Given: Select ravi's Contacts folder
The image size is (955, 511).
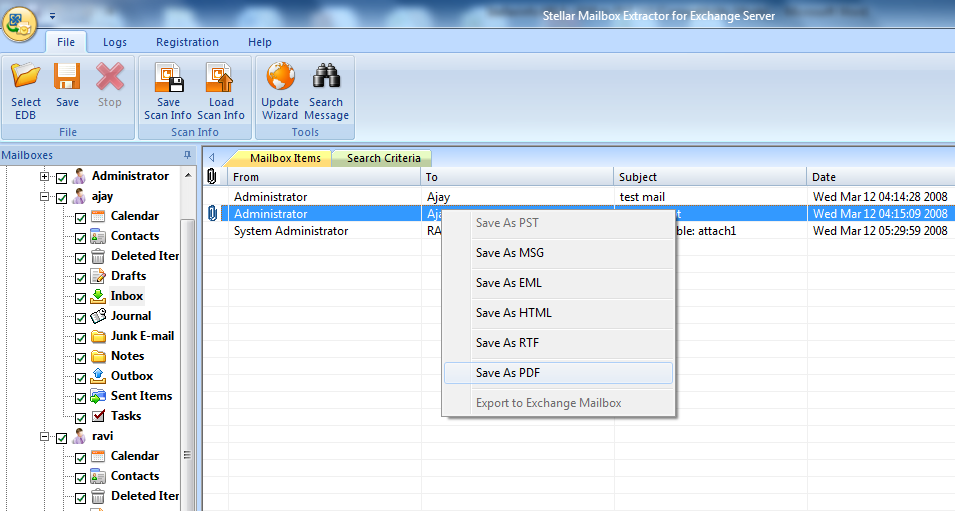Looking at the screenshot, I should pyautogui.click(x=135, y=476).
